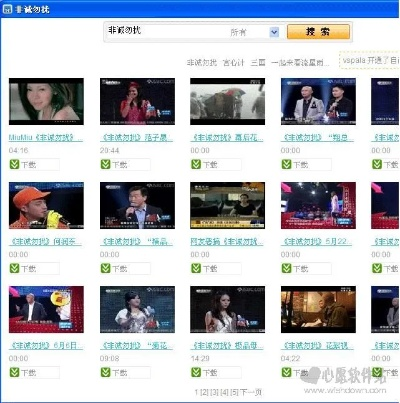Open the title link above the 14:29 duration
The width and height of the screenshot is (400, 403).
[x=227, y=346]
